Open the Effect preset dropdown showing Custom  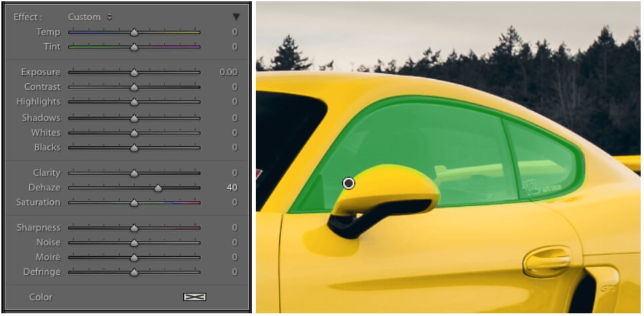point(90,17)
